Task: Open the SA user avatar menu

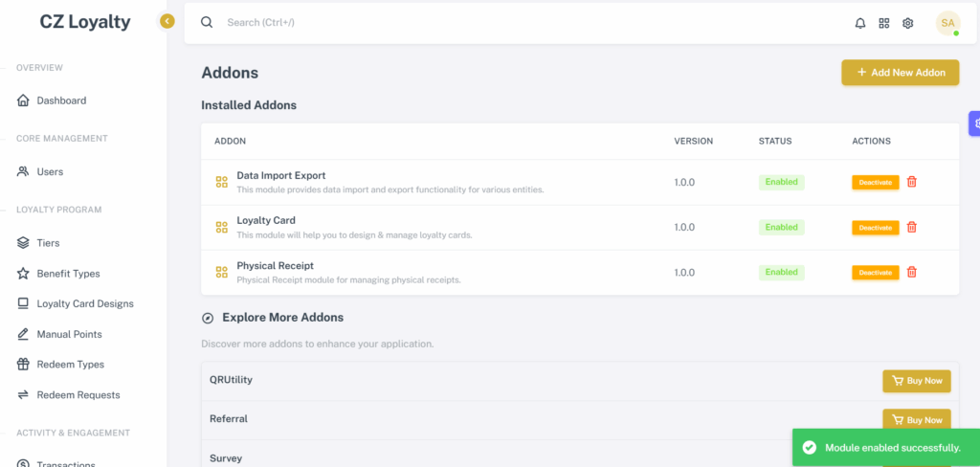Action: [x=947, y=23]
